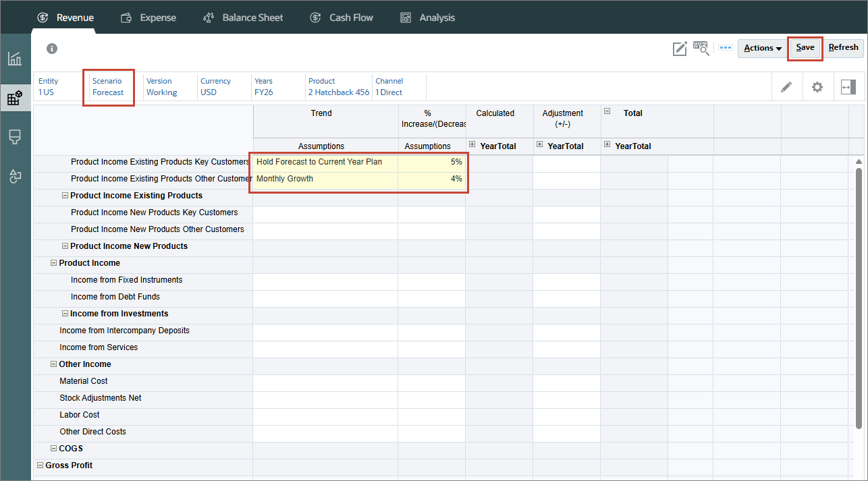Toggle the column width expand icon
This screenshot has height=481, width=868.
click(848, 87)
